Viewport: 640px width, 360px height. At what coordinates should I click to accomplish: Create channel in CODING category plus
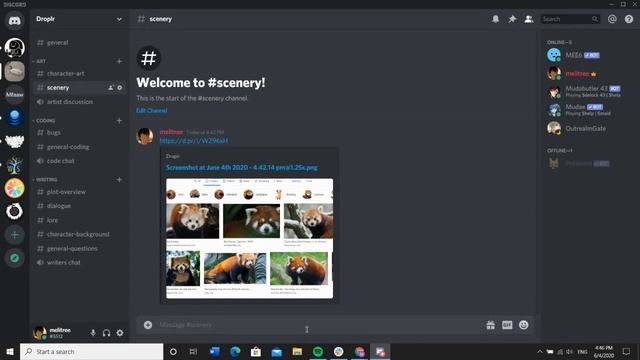(x=119, y=120)
